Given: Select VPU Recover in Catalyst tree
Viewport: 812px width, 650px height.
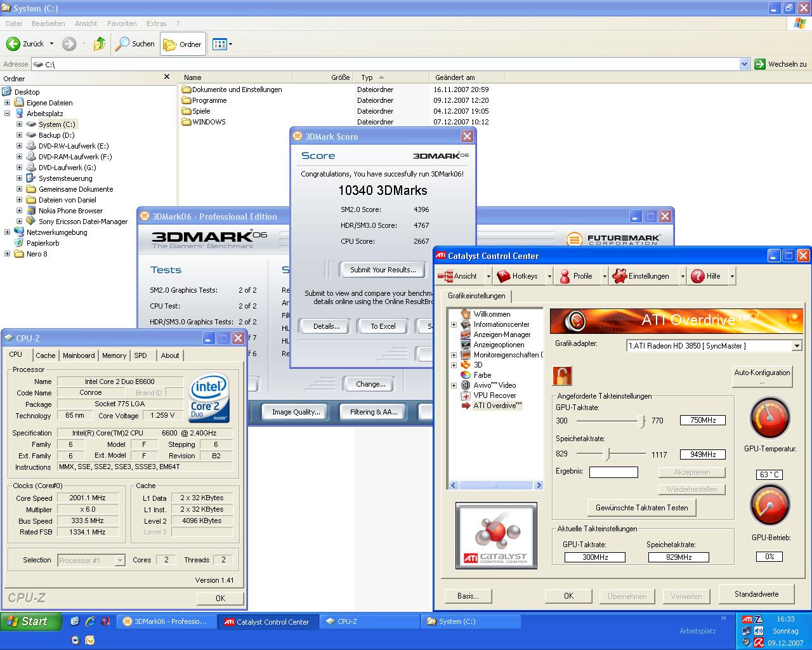Looking at the screenshot, I should [x=495, y=395].
